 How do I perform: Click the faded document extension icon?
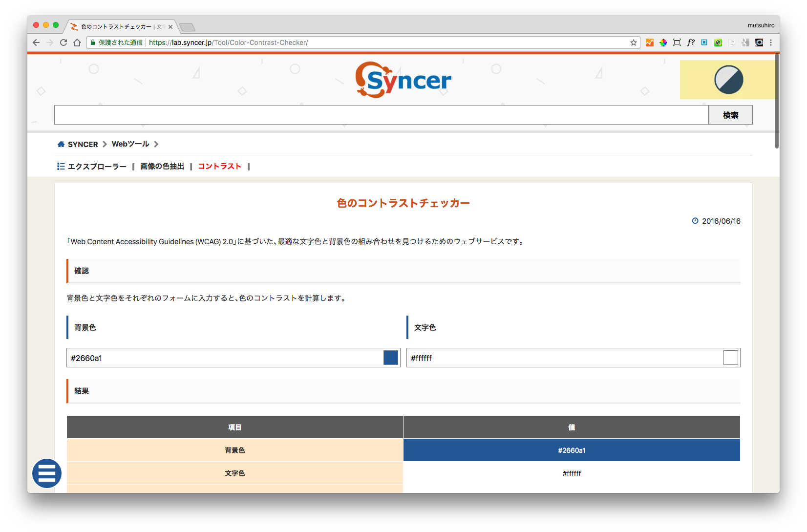732,43
